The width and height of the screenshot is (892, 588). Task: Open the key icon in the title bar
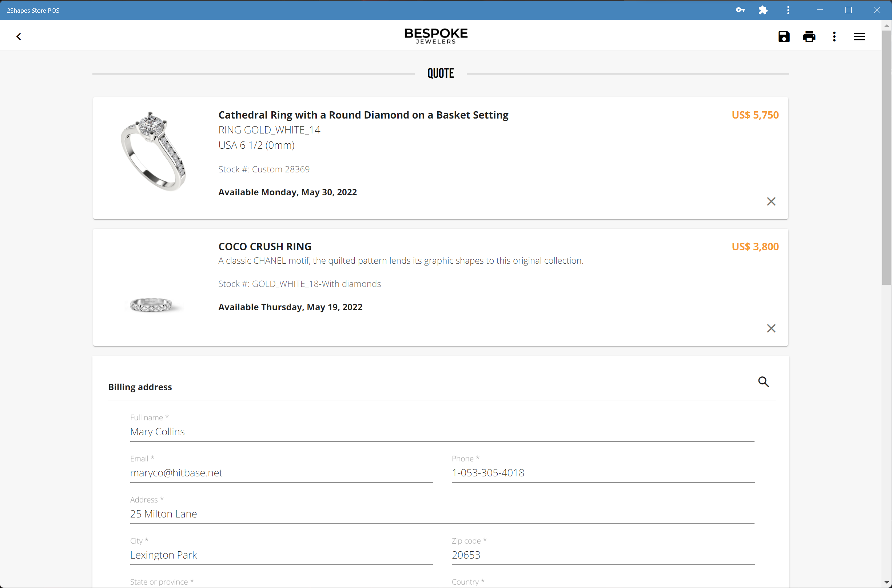click(x=740, y=10)
